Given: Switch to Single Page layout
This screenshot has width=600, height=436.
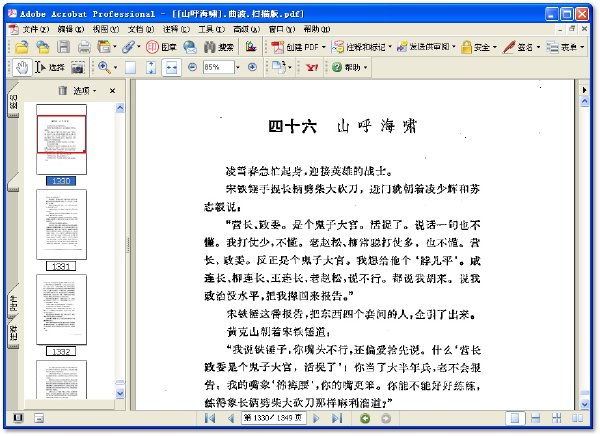Looking at the screenshot, I should click(515, 418).
